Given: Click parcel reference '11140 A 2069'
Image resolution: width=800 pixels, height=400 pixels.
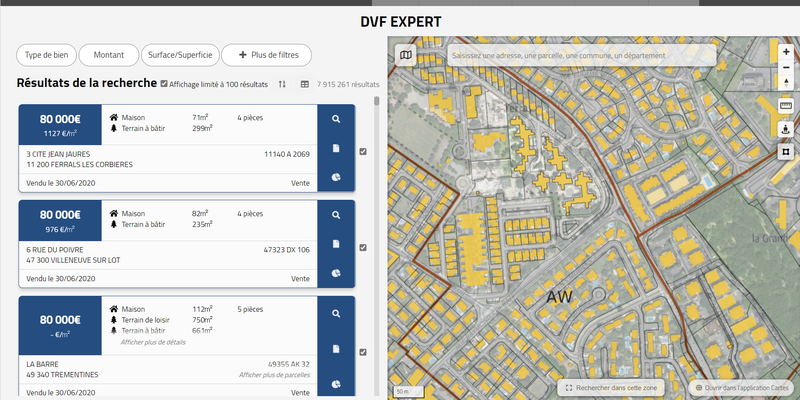Looking at the screenshot, I should [x=287, y=154].
